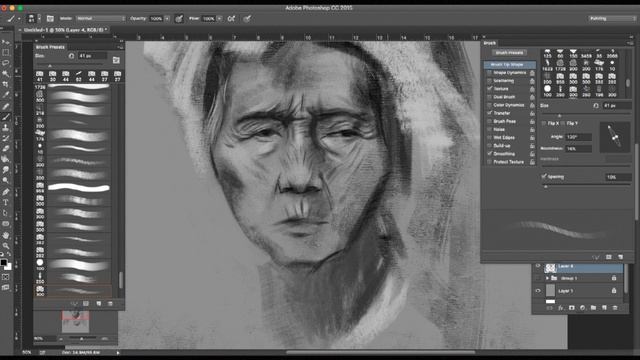
Task: Select the Zoom tool
Action: click(5, 246)
